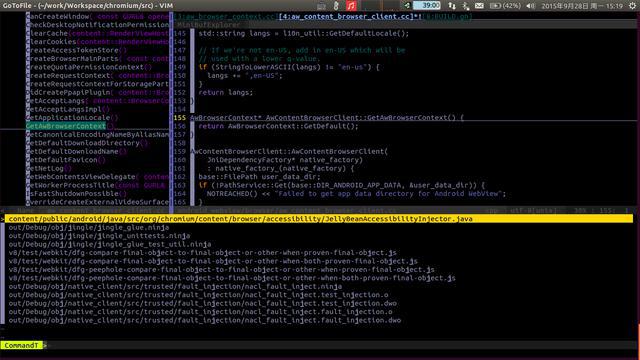Screen dimensions: 640x360
Task: Switch to aw_content_browser_client.cc buffer tab
Action: (x=350, y=16)
